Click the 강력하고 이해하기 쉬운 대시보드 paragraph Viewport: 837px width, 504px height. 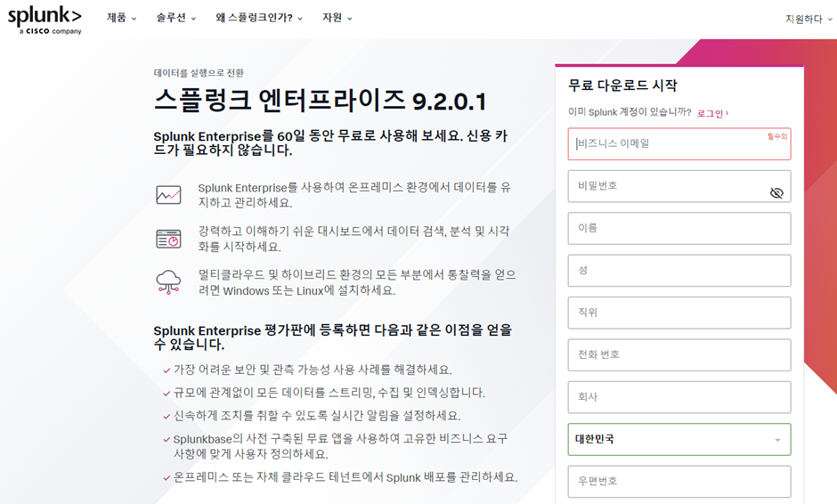pyautogui.click(x=353, y=239)
